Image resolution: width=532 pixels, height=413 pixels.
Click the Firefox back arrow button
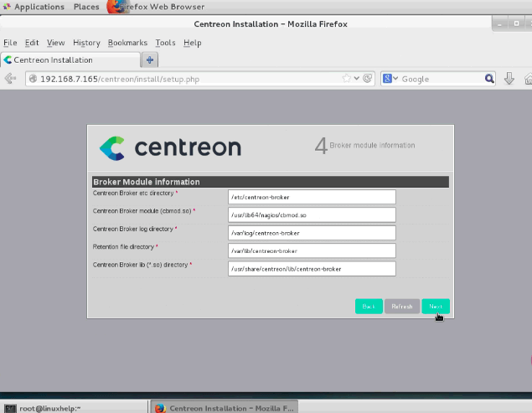point(11,79)
